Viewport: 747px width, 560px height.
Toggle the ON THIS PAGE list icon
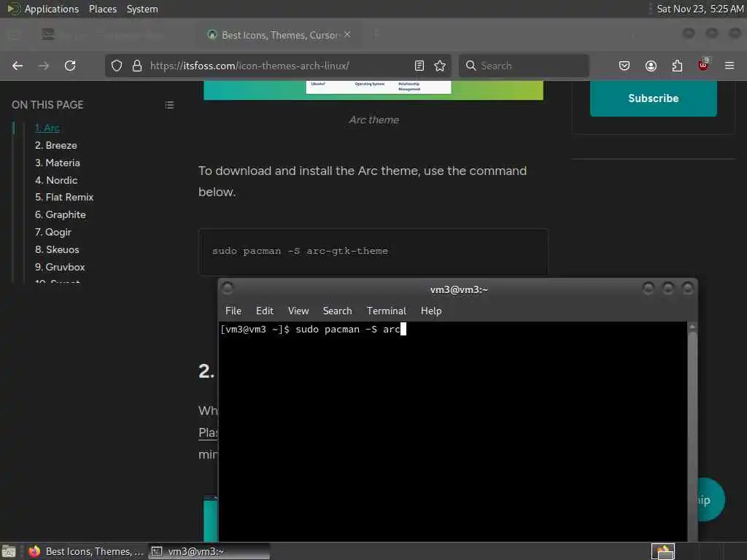(169, 105)
